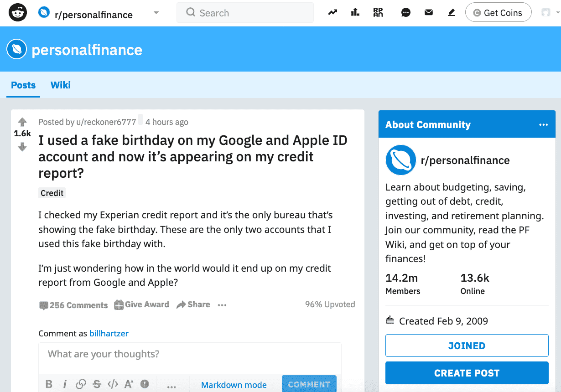Select the Posts tab
Screen dimensions: 561x392
click(x=23, y=85)
